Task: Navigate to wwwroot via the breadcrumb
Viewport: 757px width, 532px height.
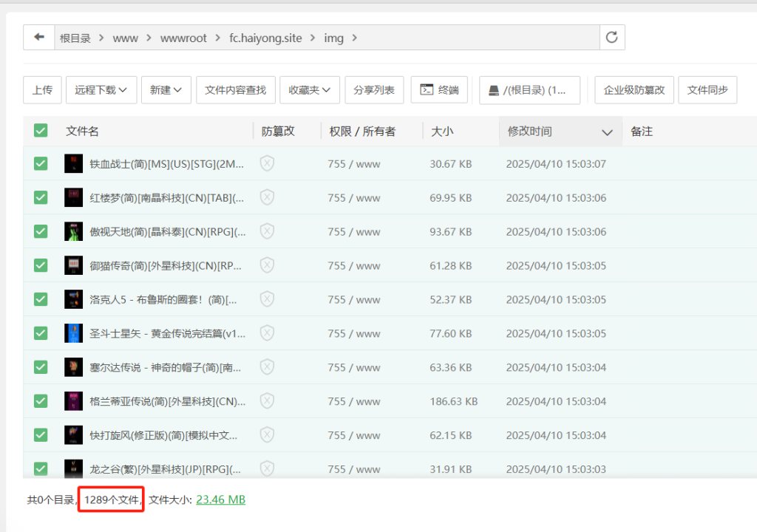Action: coord(183,38)
